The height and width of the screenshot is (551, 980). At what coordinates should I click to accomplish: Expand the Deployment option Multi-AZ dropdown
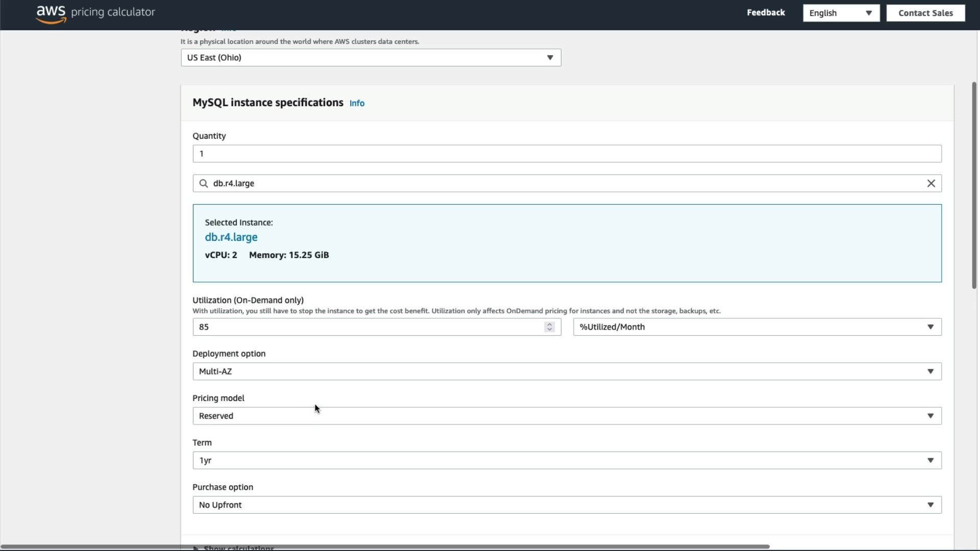567,371
